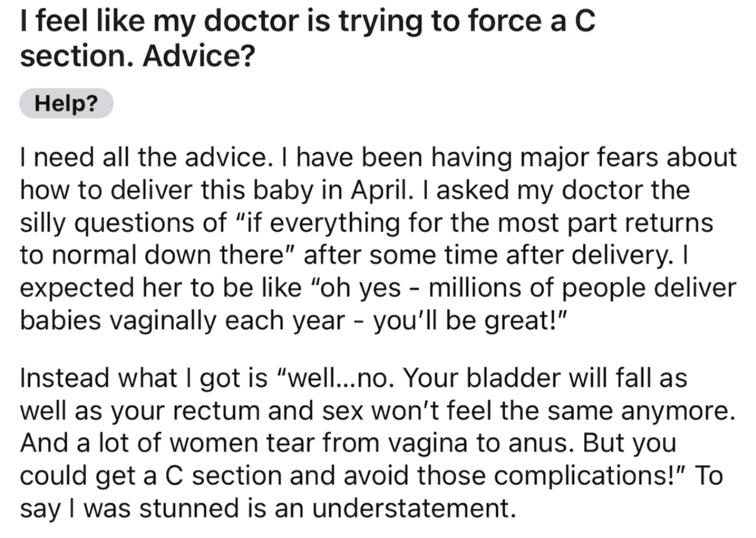
Task: Click the word "force" in the title
Action: (x=505, y=21)
